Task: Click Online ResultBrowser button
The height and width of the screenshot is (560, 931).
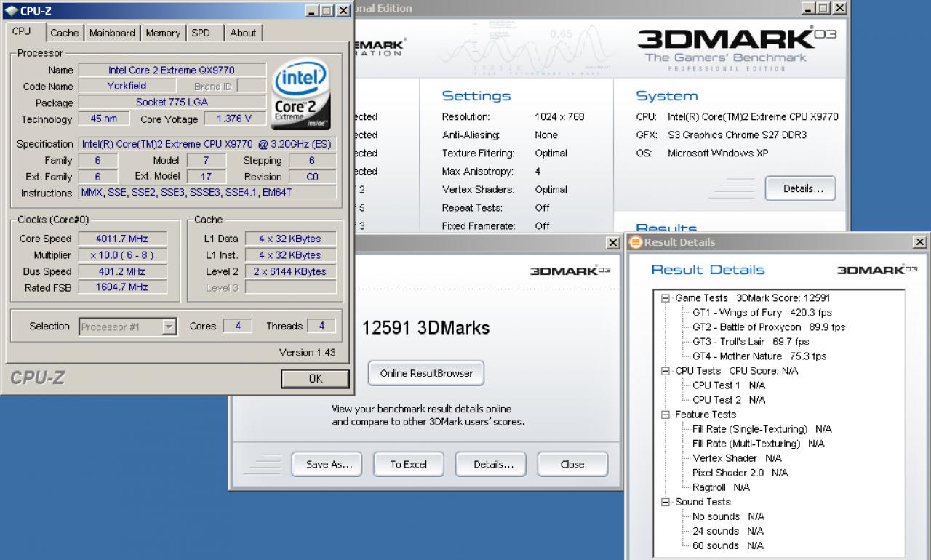Action: coord(426,373)
